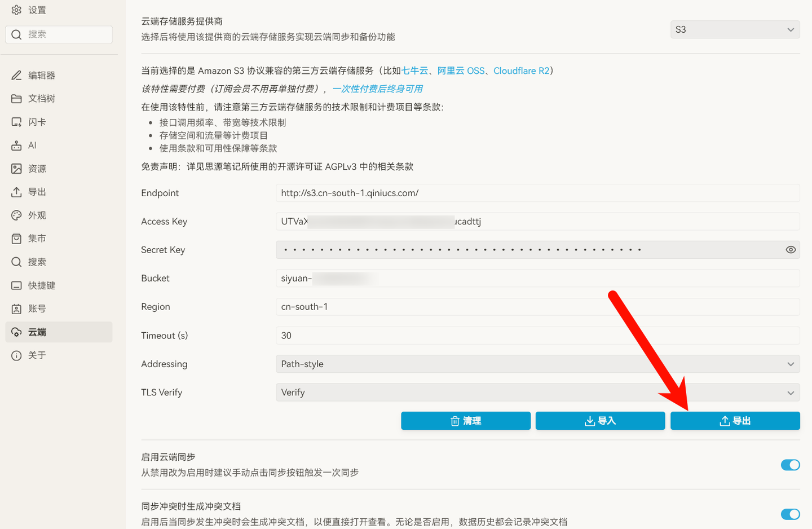Click the blue 导出 button

pyautogui.click(x=735, y=421)
